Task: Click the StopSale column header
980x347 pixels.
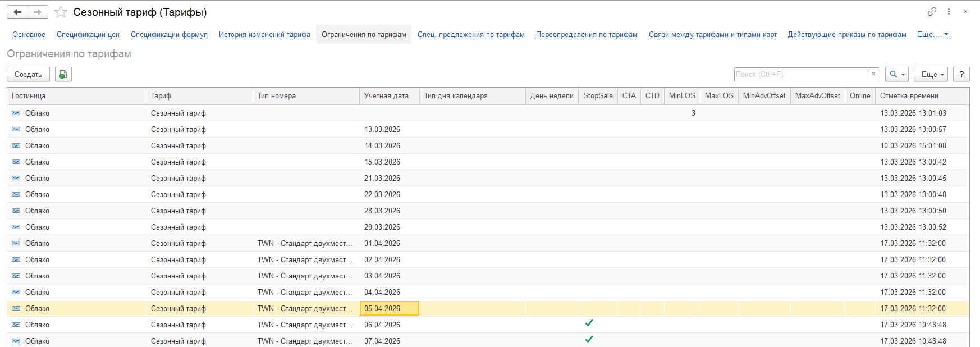Action: [x=598, y=96]
